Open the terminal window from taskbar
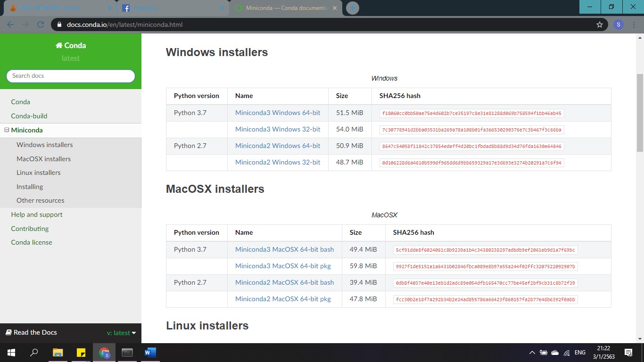The image size is (644, 362). click(x=127, y=352)
